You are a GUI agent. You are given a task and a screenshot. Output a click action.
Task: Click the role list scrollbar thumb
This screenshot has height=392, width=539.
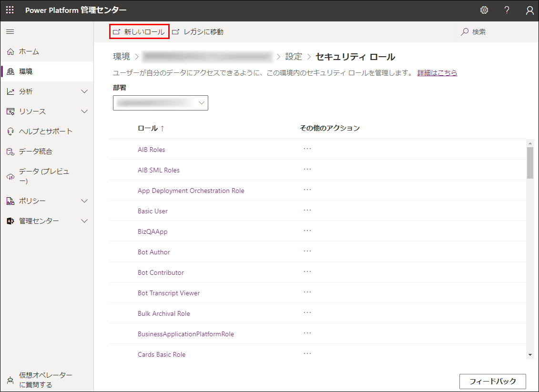tap(530, 163)
